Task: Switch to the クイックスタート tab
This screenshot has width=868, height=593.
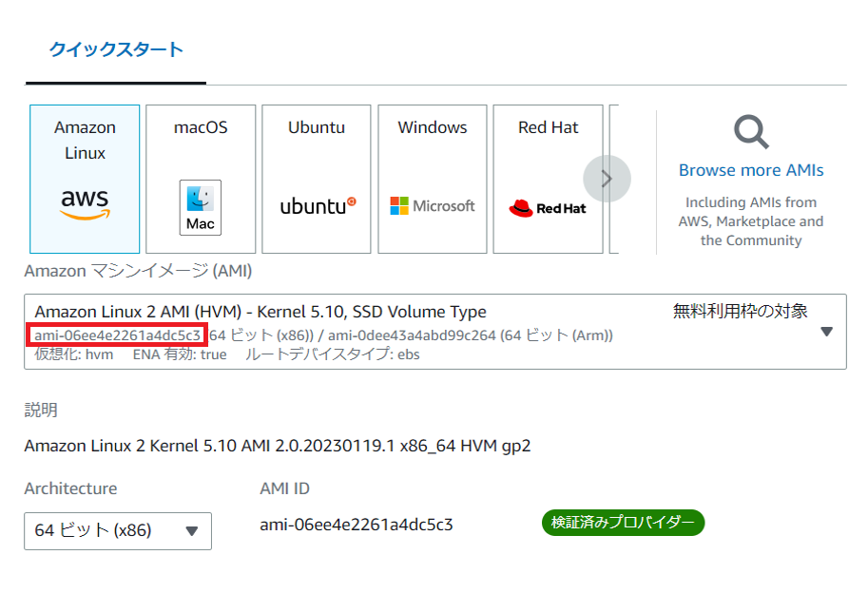Action: click(116, 50)
